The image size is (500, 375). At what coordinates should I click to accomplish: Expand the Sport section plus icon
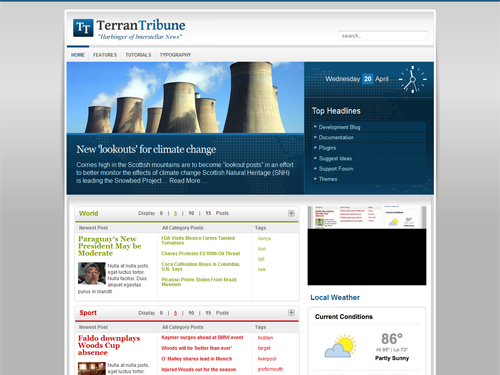coord(291,313)
